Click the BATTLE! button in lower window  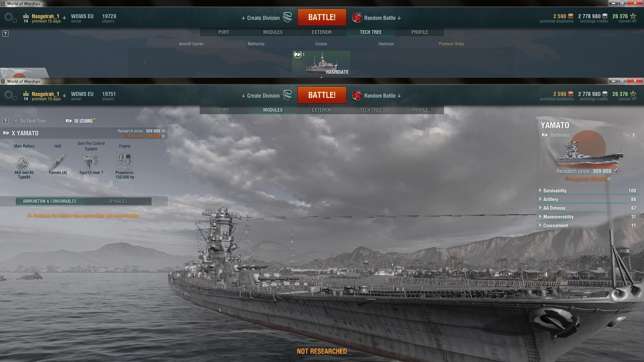point(322,95)
